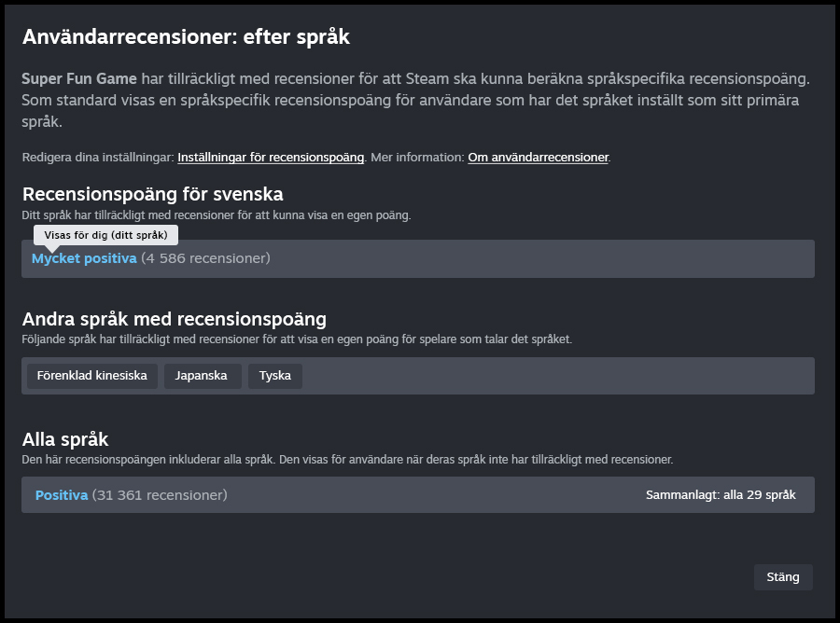The height and width of the screenshot is (623, 840).
Task: Click the Redigera dina inställningar text
Action: [x=98, y=158]
